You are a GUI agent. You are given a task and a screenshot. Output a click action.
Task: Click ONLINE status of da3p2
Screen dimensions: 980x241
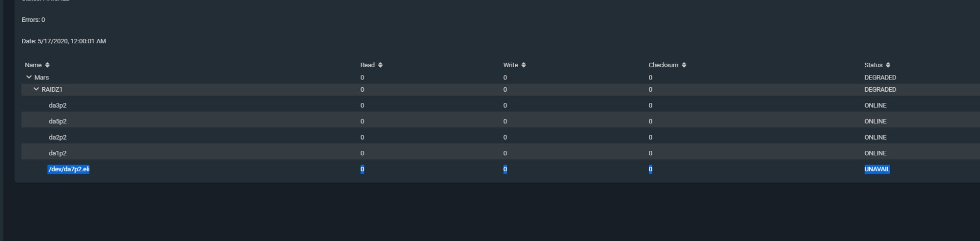click(x=875, y=105)
